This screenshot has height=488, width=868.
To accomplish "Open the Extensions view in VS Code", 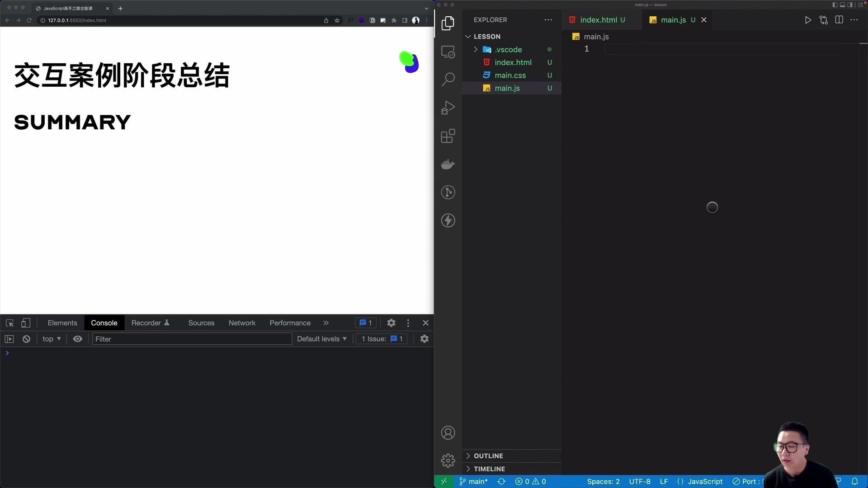I will coord(448,136).
